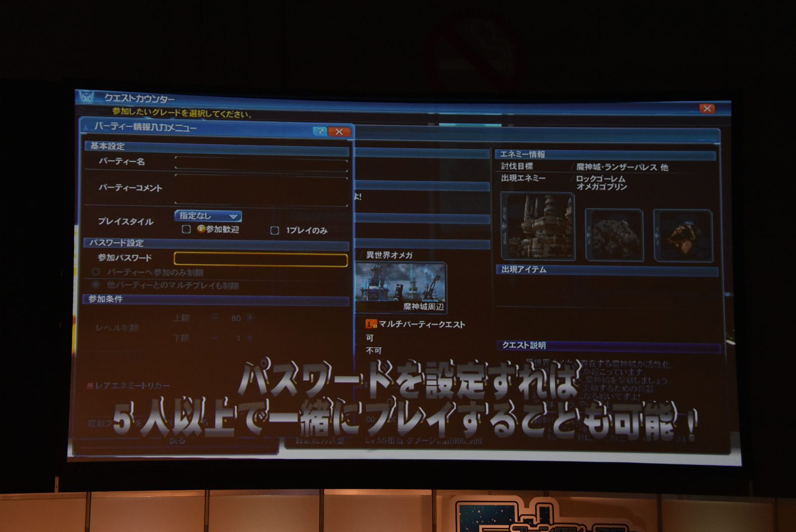Image resolution: width=796 pixels, height=532 pixels.
Task: Open the play style dropdown 指定なし
Action: pyautogui.click(x=208, y=216)
